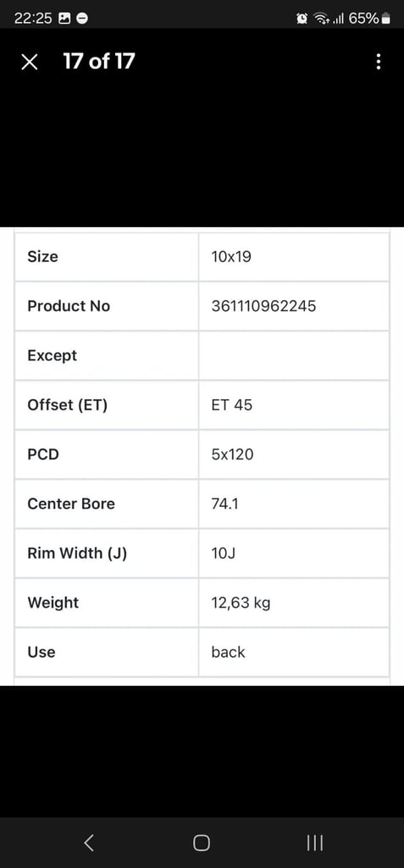The height and width of the screenshot is (868, 404).
Task: Tap the clock time in status bar
Action: pos(33,19)
